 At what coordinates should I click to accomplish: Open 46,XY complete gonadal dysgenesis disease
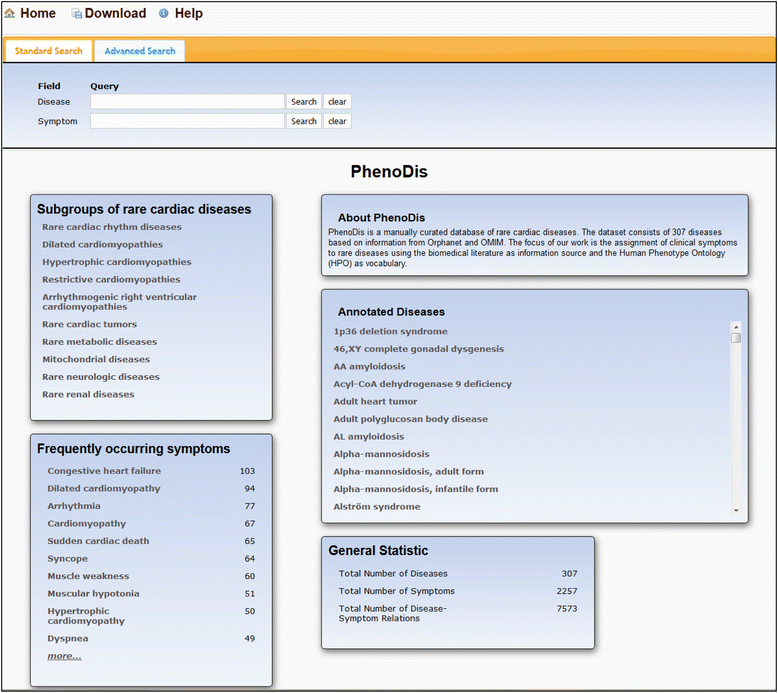click(419, 349)
